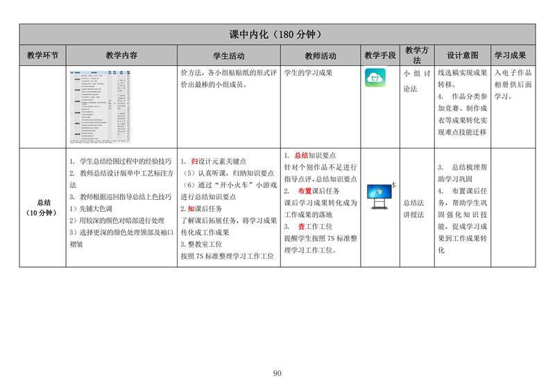Click the 教学内容 column header
Screen dimensions: 555x392
click(121, 56)
